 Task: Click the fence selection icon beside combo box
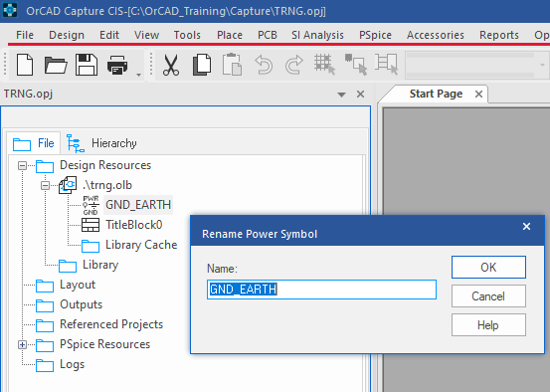tap(387, 65)
